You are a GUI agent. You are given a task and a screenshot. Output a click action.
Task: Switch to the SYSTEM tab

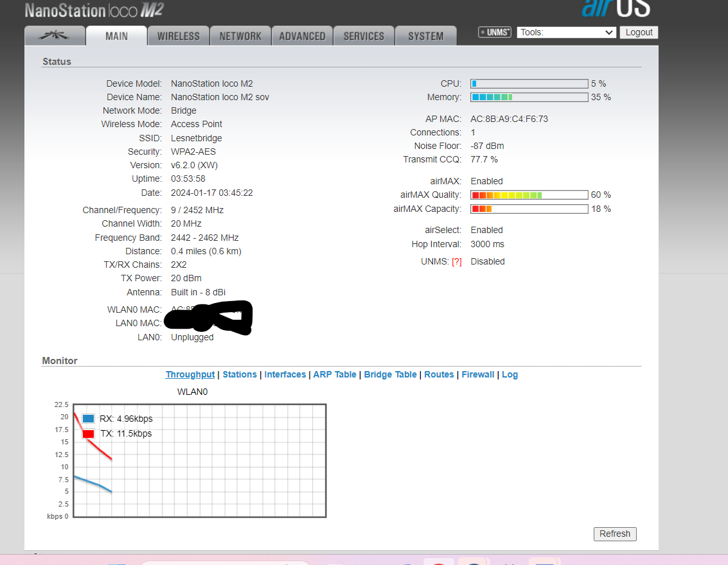pyautogui.click(x=426, y=36)
